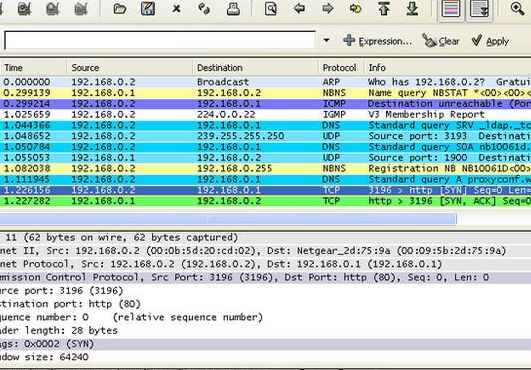Select the Transmission Control Protocol header line

(x=266, y=278)
